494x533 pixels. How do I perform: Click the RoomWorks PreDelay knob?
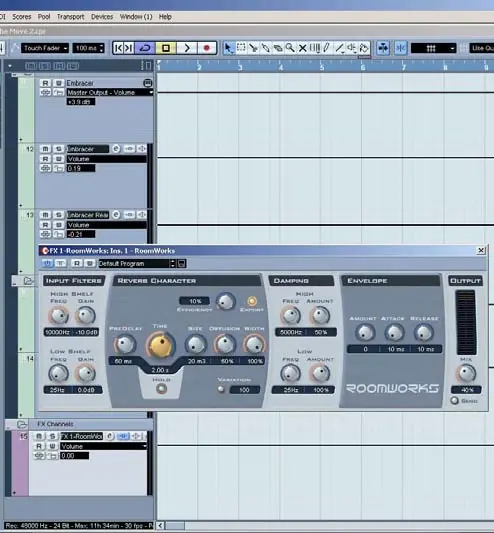click(125, 344)
